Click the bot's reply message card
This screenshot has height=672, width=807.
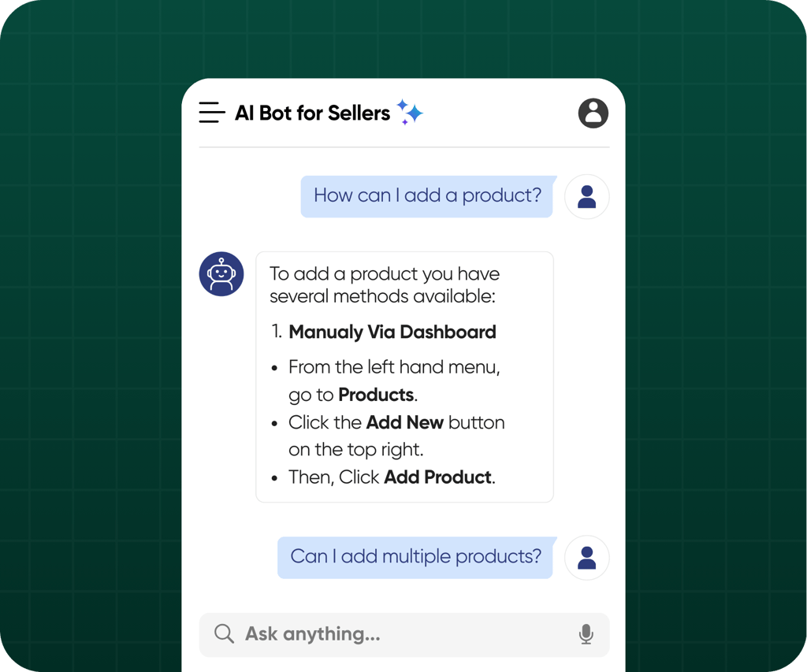[404, 376]
